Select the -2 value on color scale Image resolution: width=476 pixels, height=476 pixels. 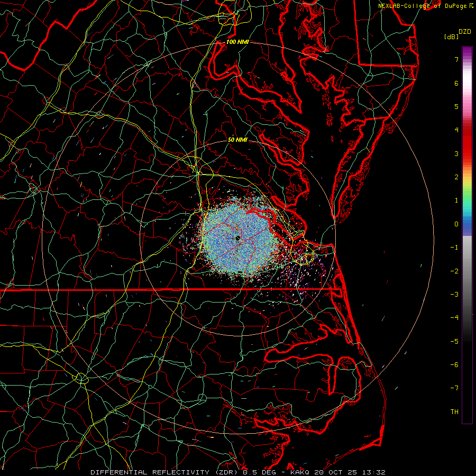click(454, 271)
